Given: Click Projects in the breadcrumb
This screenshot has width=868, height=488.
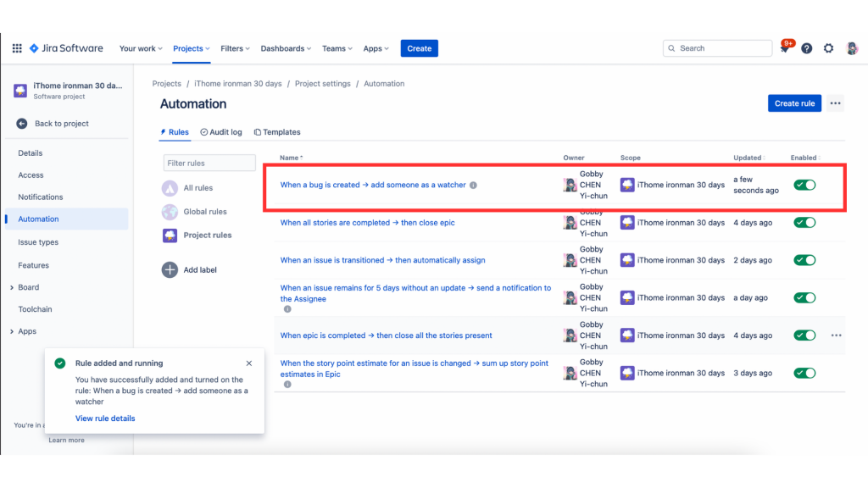Looking at the screenshot, I should 167,84.
